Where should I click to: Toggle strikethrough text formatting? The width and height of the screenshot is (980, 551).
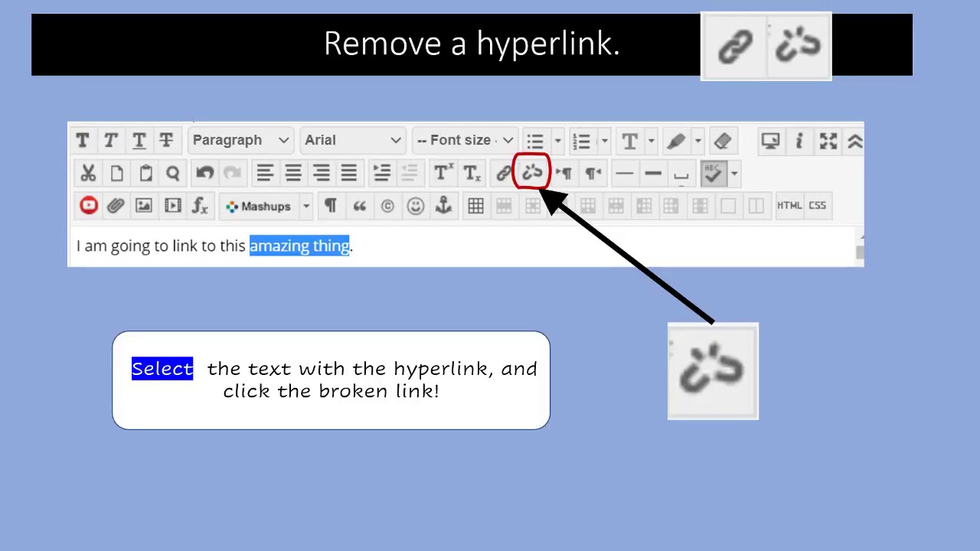(166, 141)
